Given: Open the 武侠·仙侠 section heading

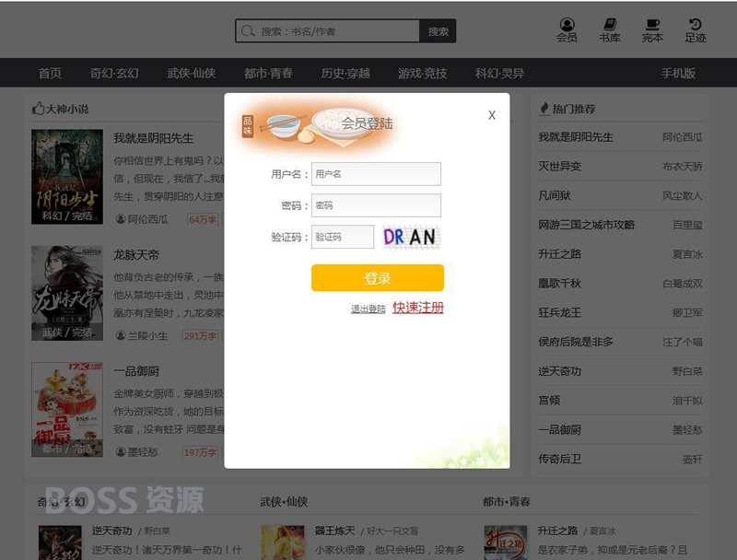Looking at the screenshot, I should click(284, 502).
